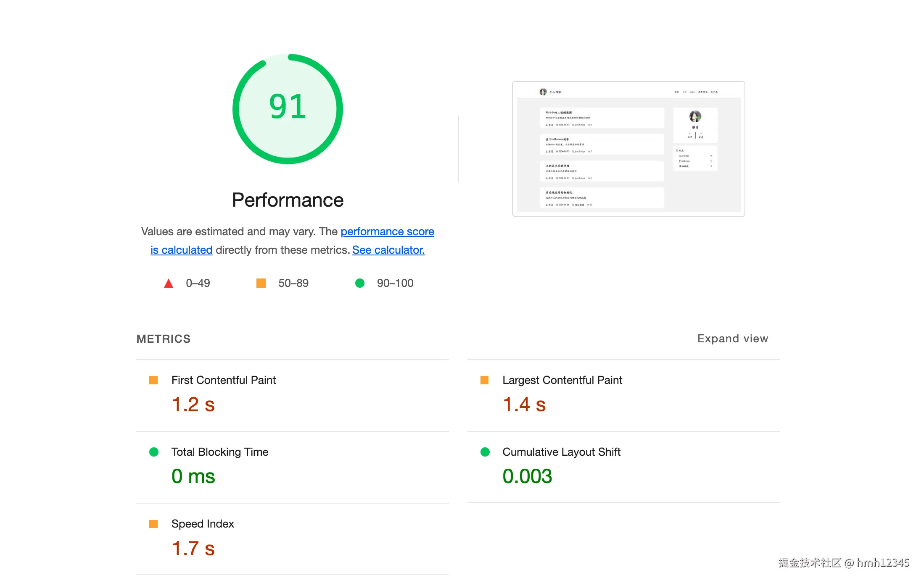Viewport: 924px width, 583px height.
Task: Expand the First Contentful Paint metric
Action: click(x=223, y=380)
